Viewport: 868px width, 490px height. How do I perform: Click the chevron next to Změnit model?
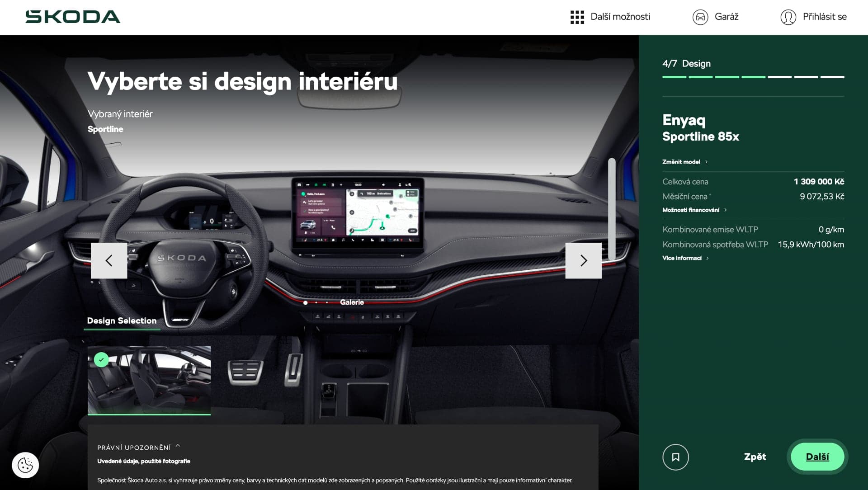[706, 162]
